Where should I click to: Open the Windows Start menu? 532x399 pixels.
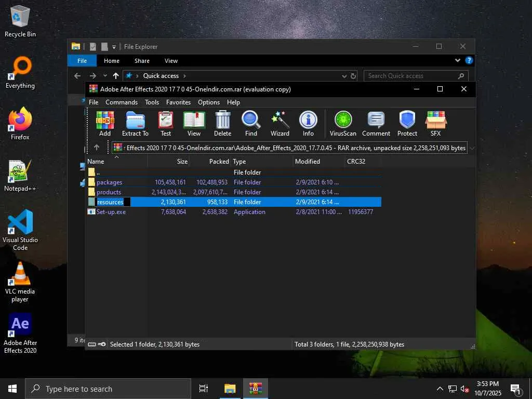[x=12, y=389]
